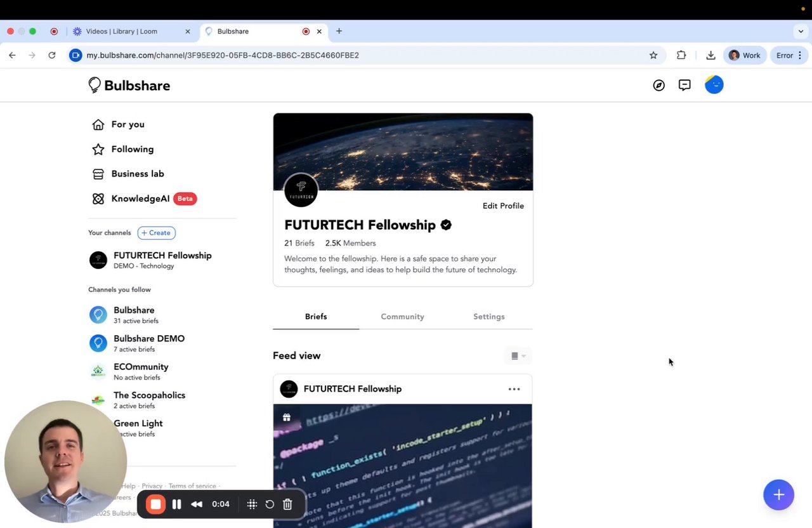
Task: Open Business lab section
Action: (x=128, y=174)
